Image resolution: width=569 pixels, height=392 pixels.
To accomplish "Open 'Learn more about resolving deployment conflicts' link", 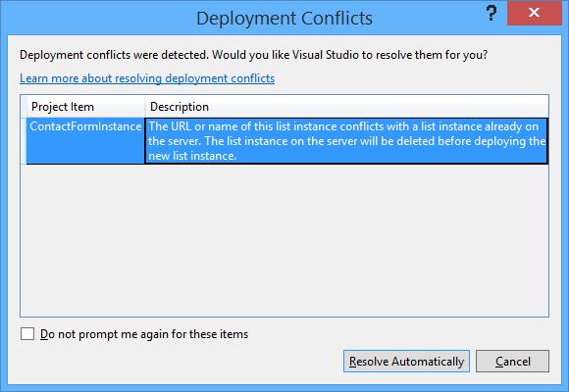I will coord(147,78).
